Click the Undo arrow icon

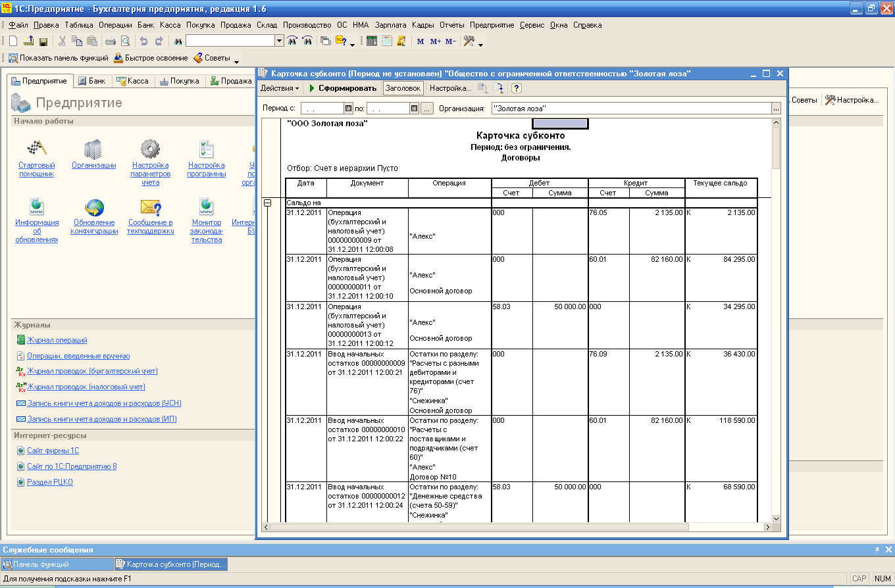tap(143, 41)
